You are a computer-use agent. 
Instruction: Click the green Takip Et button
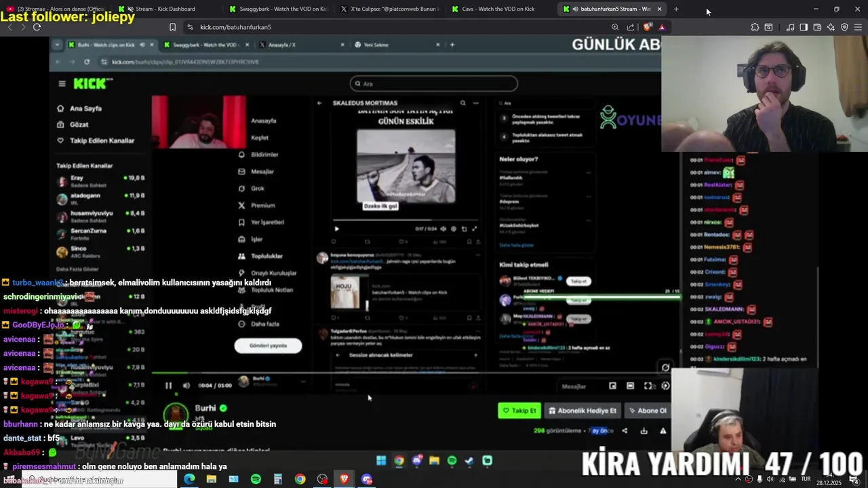pos(519,411)
